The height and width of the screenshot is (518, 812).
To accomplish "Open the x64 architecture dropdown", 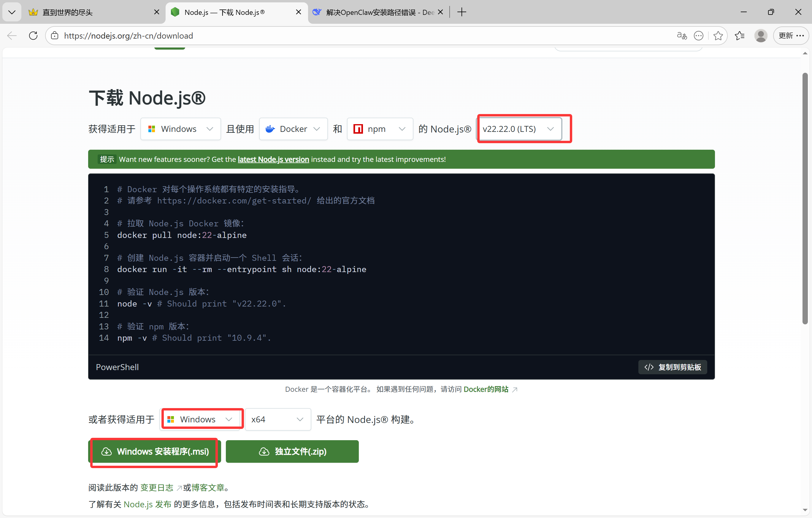I will pos(277,419).
